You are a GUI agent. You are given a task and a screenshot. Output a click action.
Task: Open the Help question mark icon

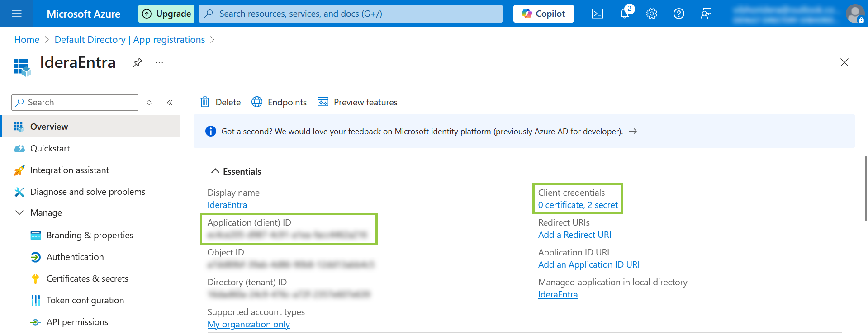[678, 14]
